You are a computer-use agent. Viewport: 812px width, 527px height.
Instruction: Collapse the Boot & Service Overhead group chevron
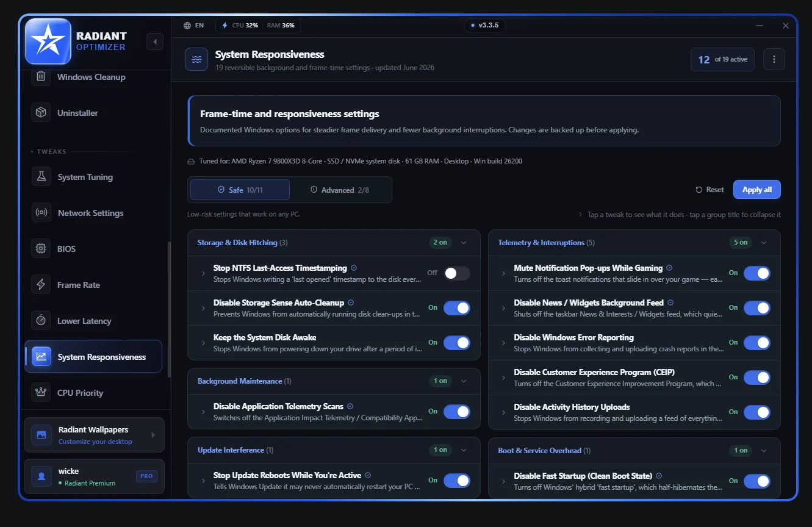[764, 451]
